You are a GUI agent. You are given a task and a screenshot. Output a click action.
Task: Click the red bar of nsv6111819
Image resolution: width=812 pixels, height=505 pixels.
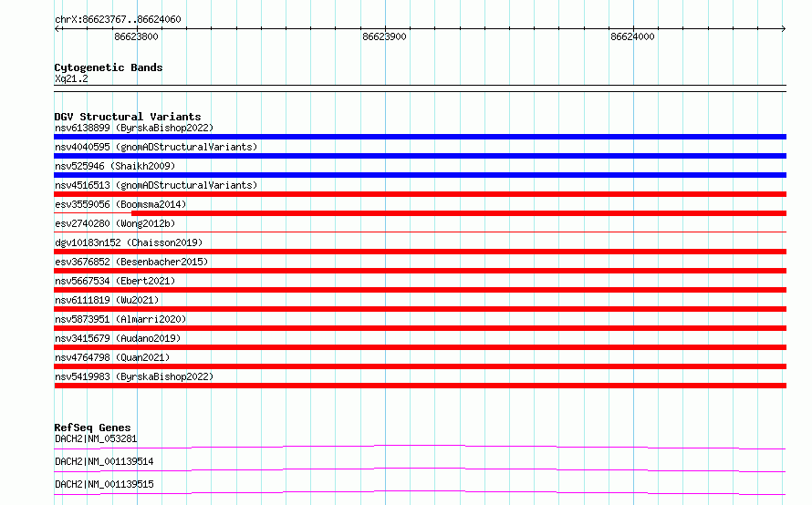pyautogui.click(x=420, y=309)
